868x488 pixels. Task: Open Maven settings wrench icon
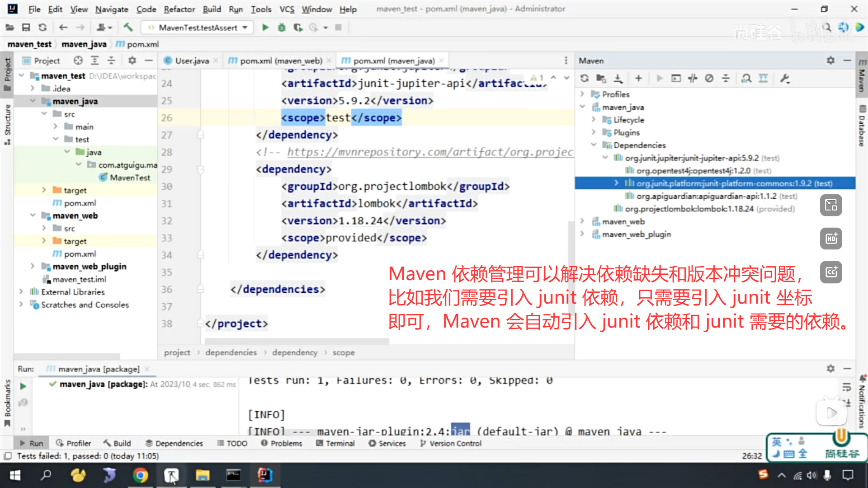(785, 78)
